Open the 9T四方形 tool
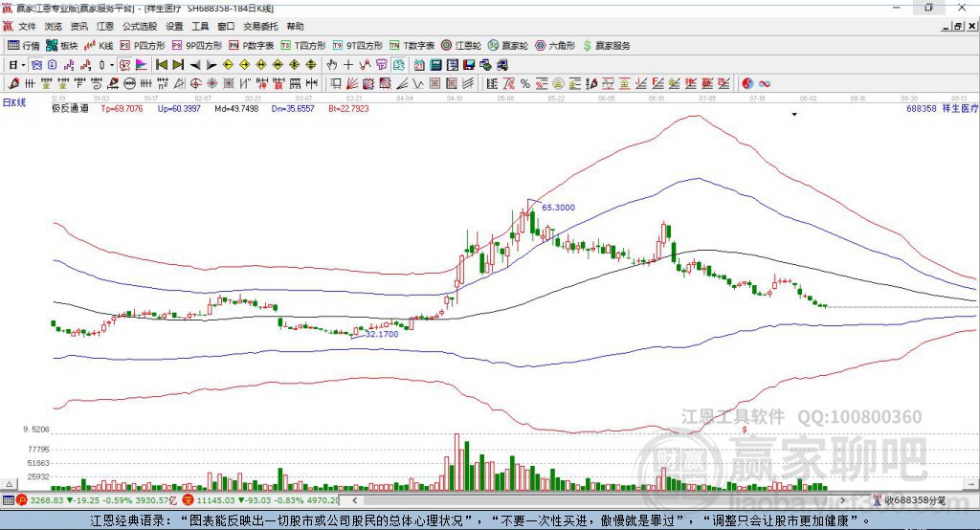Screen dimensions: 980x530 coord(358,46)
